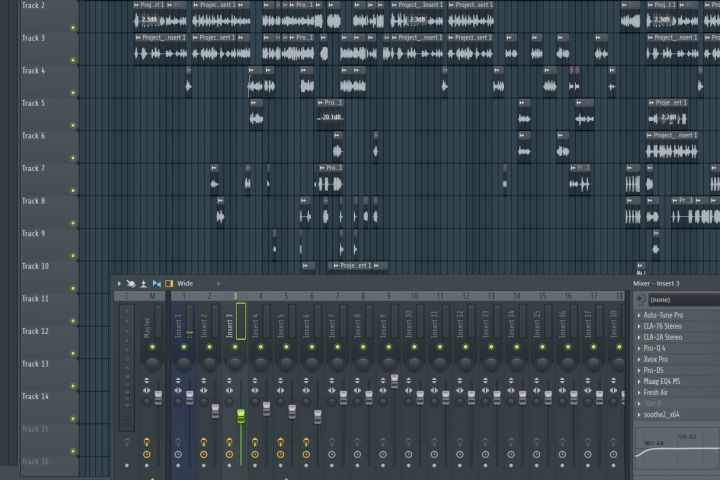Mute Insert 9 with its green LED
Viewport: 720px width, 480px height.
(x=388, y=347)
